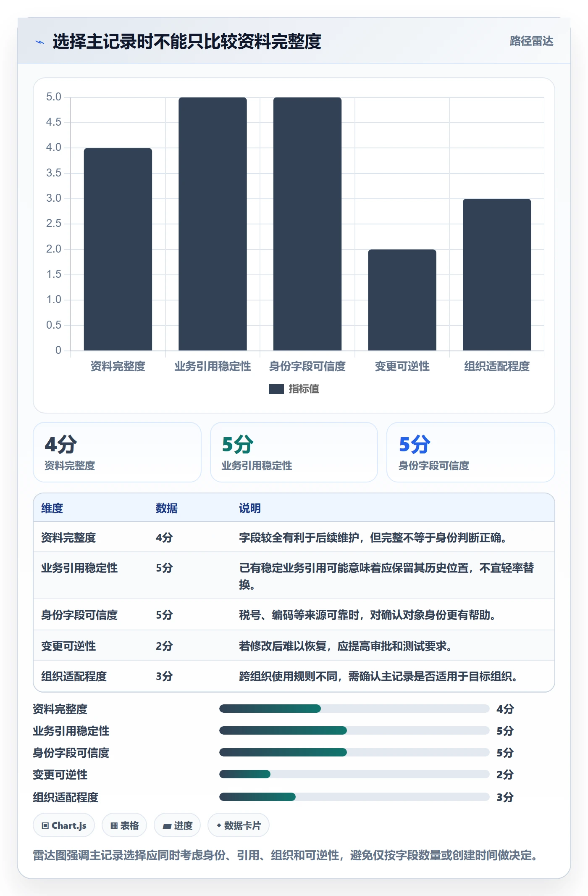
Task: Click the 资料完整度 x-axis label
Action: tap(118, 366)
